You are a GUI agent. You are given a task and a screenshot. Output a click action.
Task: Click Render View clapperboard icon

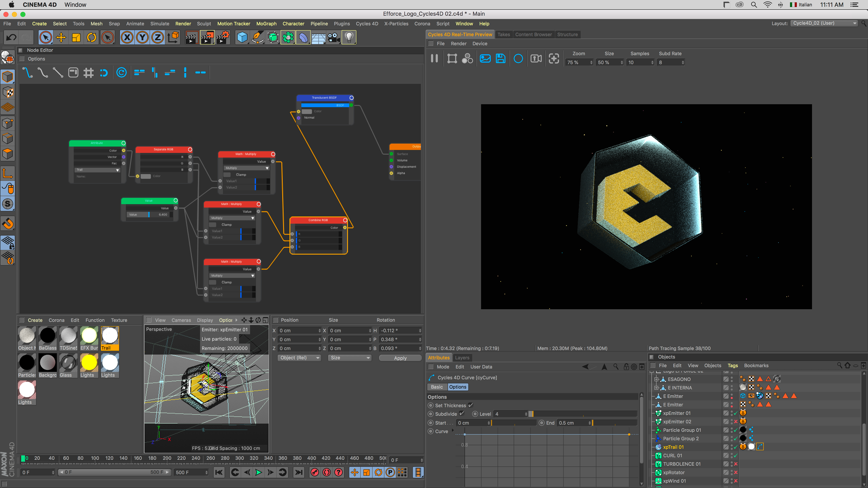pos(191,37)
